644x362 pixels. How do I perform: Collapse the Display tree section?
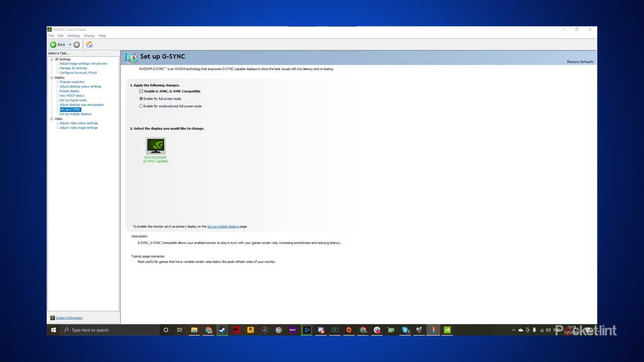pyautogui.click(x=52, y=77)
